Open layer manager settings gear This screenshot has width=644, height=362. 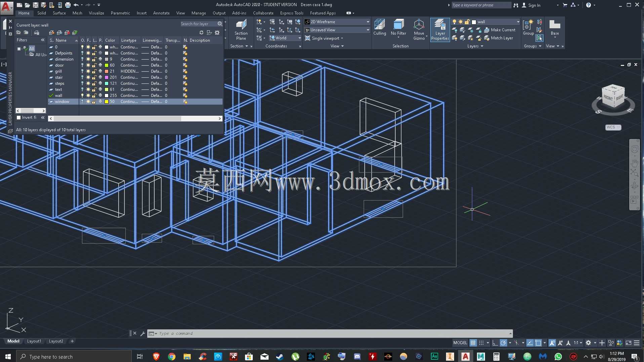point(217,33)
